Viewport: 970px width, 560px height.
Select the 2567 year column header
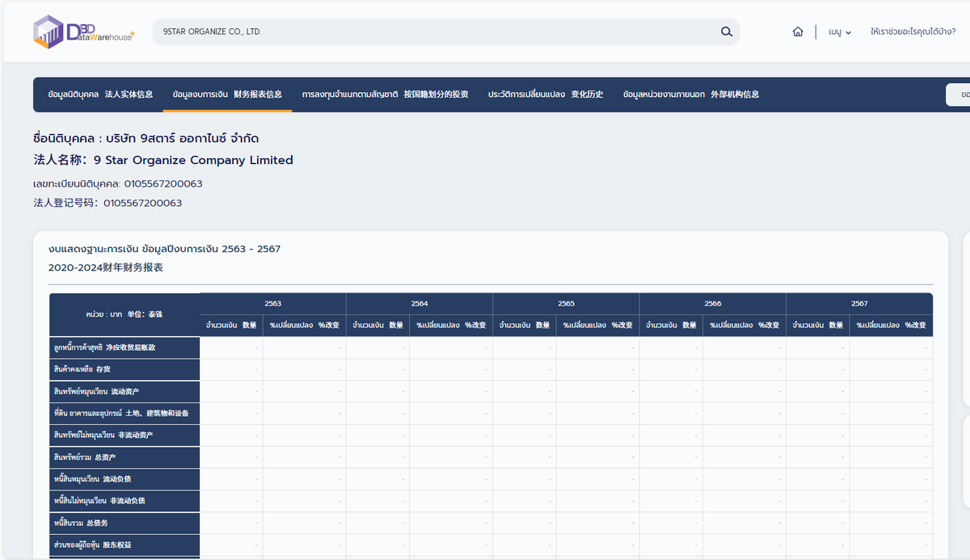pos(859,304)
